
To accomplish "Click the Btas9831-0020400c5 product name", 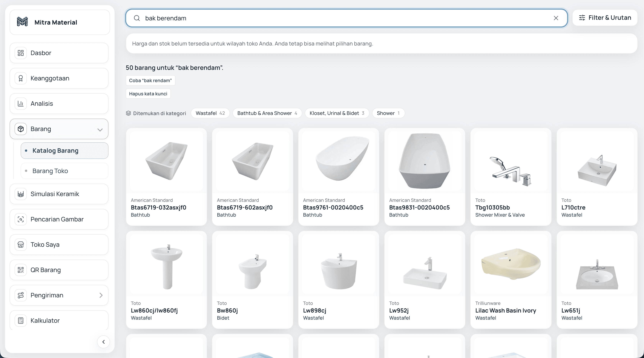I will [x=419, y=207].
